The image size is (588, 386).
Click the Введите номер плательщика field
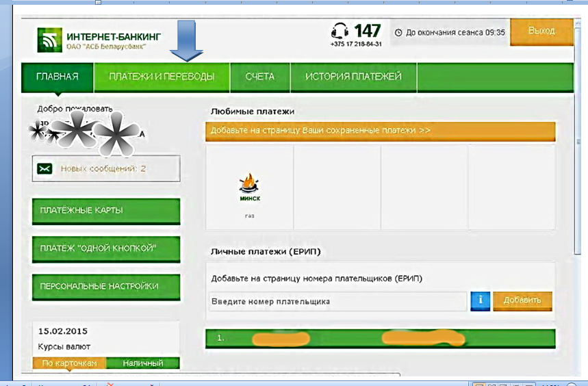[x=337, y=301]
